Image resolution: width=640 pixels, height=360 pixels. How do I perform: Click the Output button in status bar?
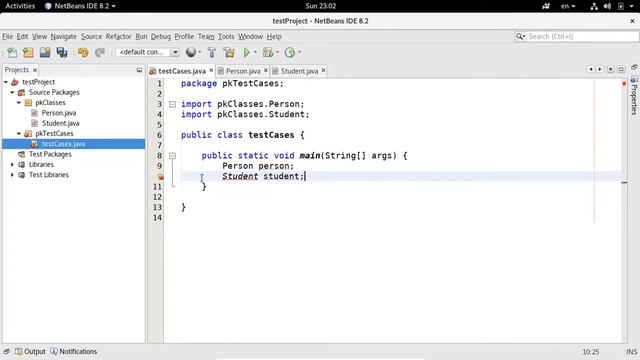30,351
